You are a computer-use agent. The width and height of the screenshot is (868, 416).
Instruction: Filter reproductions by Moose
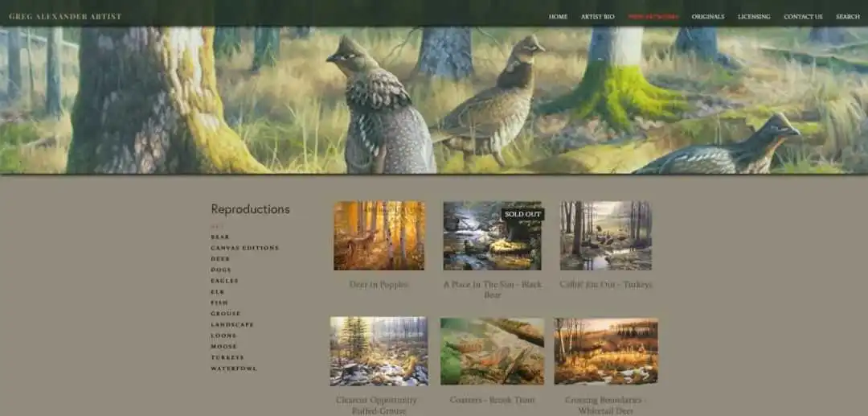223,346
